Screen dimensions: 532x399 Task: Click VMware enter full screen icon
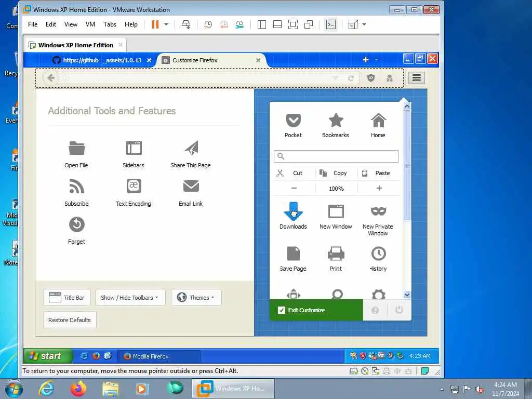[x=293, y=24]
